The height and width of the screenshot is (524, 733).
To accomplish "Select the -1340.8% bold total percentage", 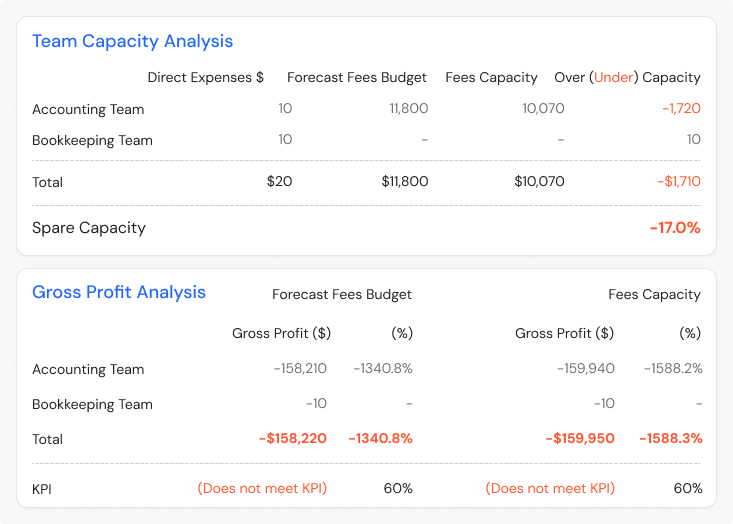I will pyautogui.click(x=380, y=439).
